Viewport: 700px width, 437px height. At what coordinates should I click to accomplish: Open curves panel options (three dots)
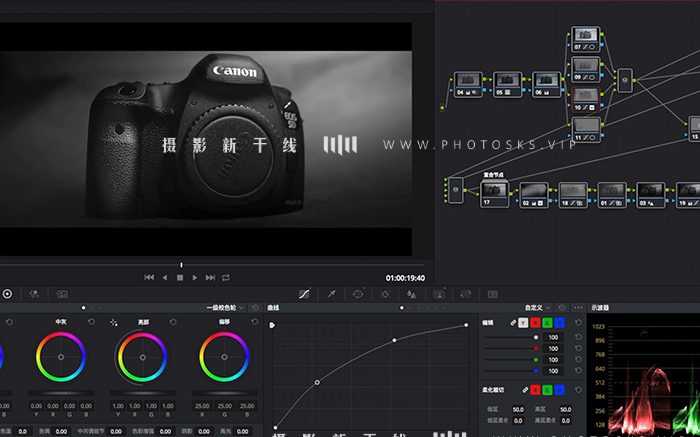578,308
